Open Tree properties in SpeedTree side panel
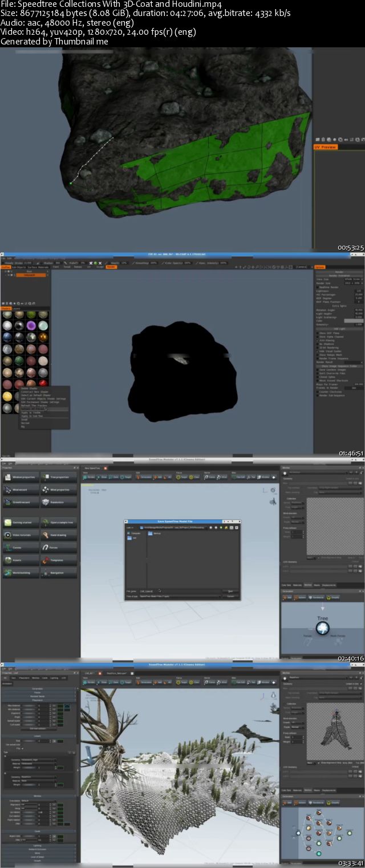 click(x=59, y=477)
